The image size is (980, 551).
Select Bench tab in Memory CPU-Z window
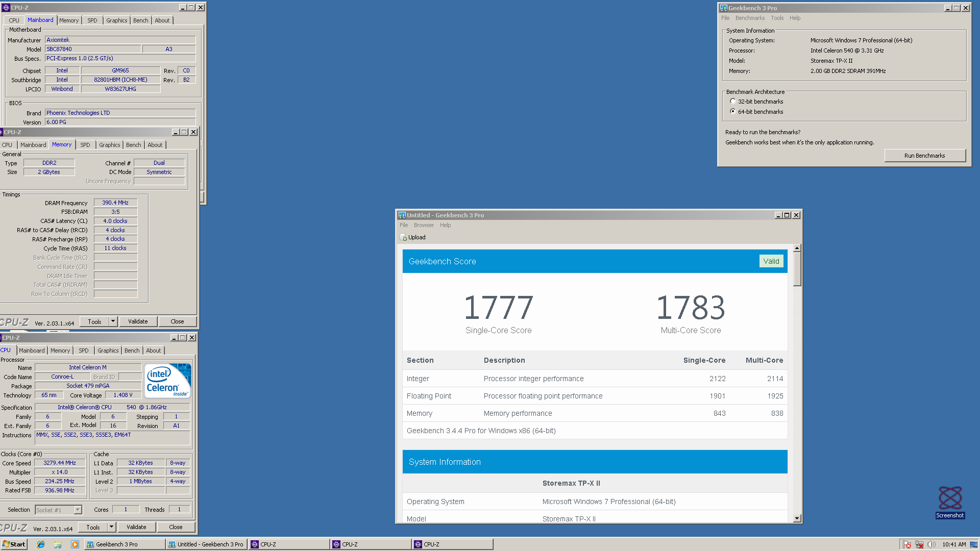pos(134,145)
